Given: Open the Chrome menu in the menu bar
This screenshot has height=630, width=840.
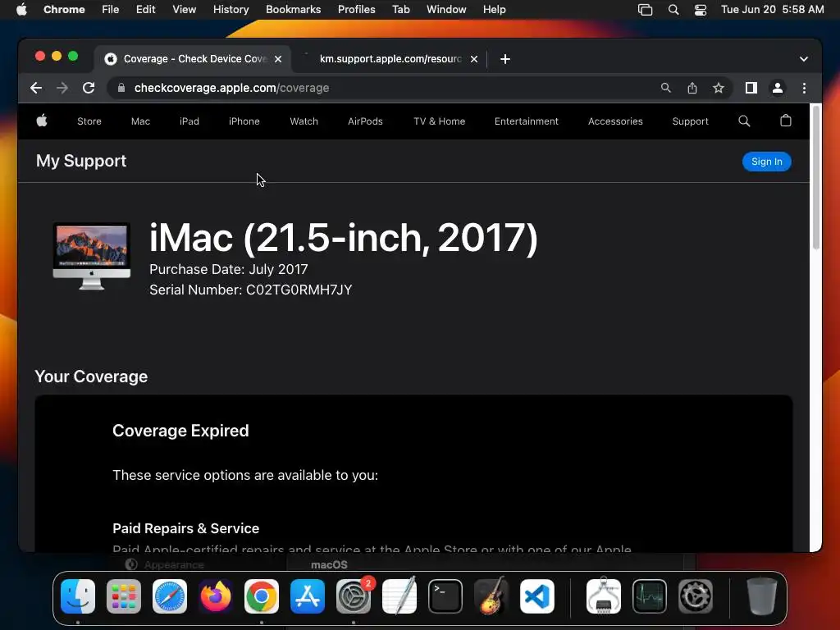Looking at the screenshot, I should coord(64,10).
